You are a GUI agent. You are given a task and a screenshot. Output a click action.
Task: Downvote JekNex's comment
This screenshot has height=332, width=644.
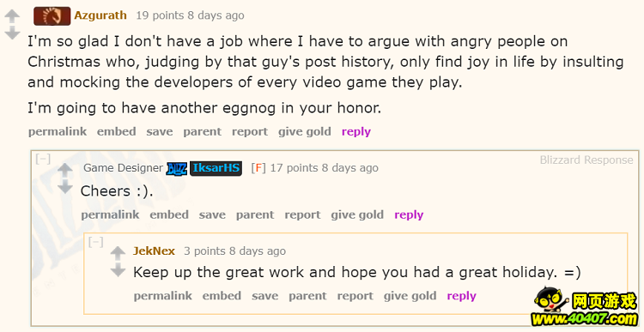click(118, 269)
